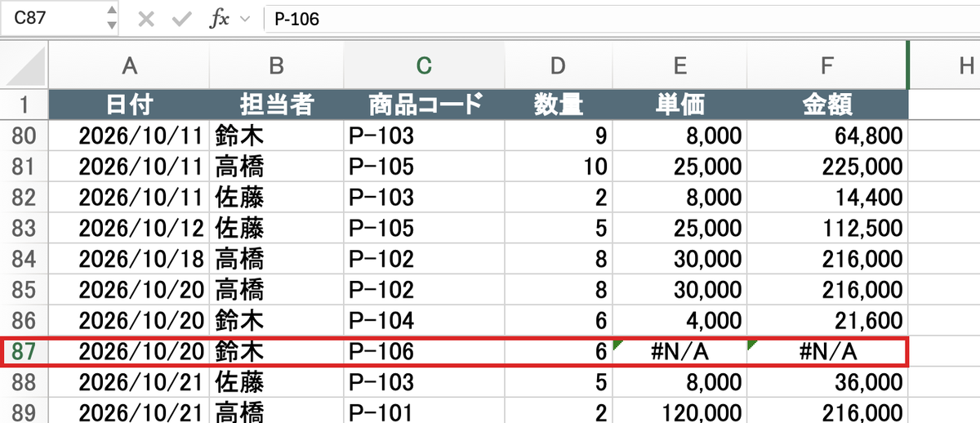The image size is (980, 423).
Task: Select row 80 header
Action: pyautogui.click(x=24, y=135)
